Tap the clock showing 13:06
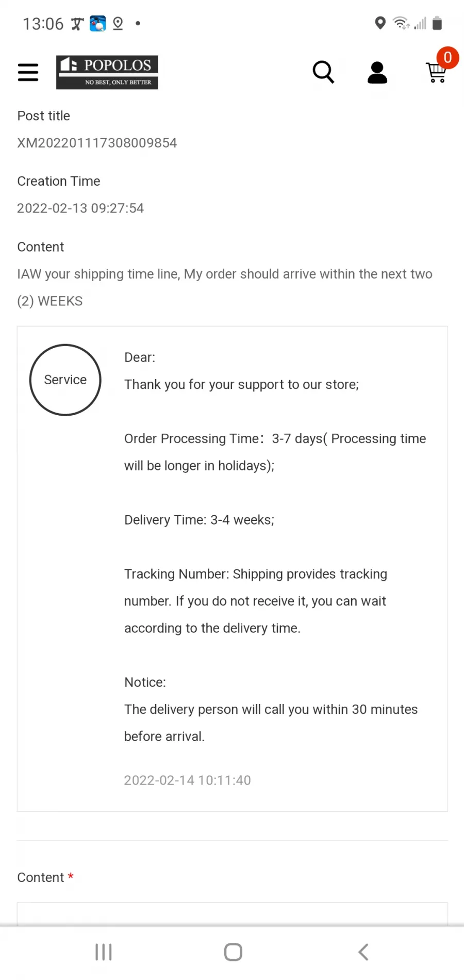 coord(43,24)
